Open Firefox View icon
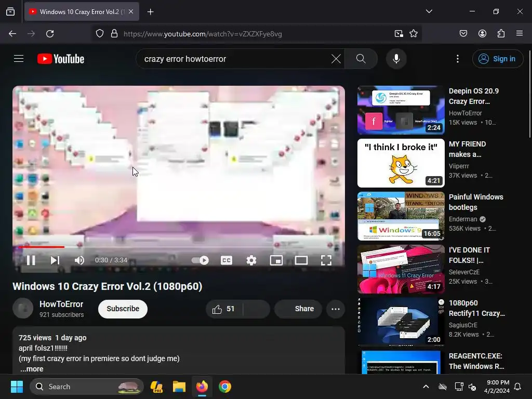The image size is (532, 399). 10,11
